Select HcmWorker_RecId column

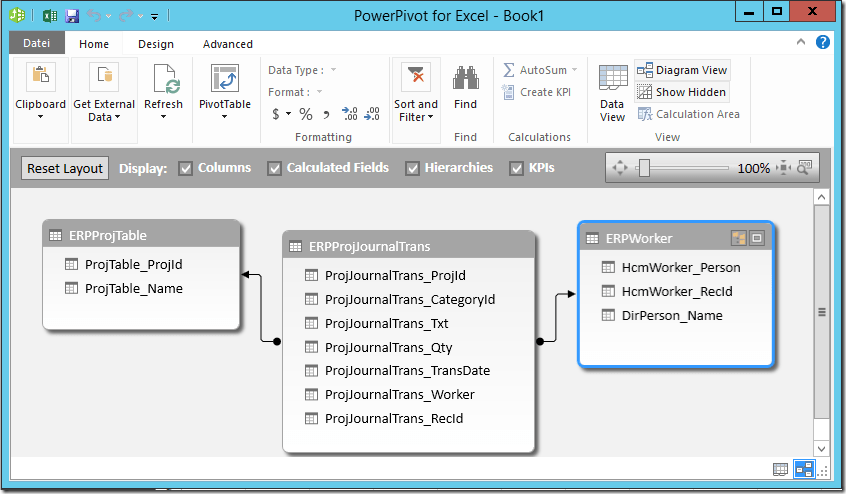pyautogui.click(x=676, y=292)
